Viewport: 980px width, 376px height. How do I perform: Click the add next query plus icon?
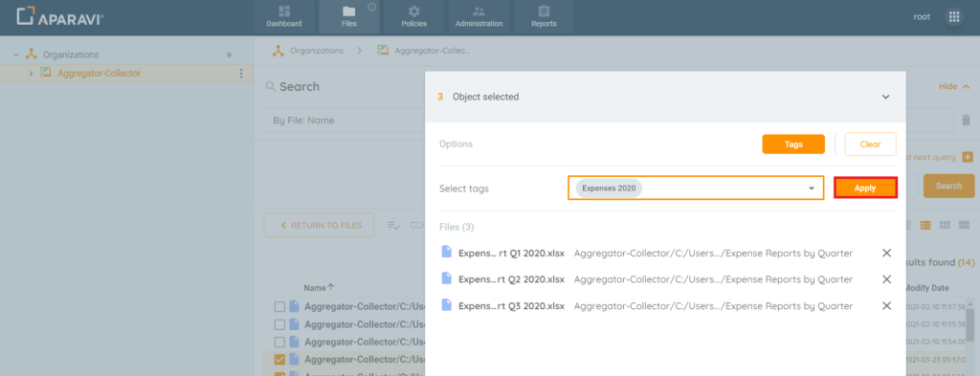(968, 158)
